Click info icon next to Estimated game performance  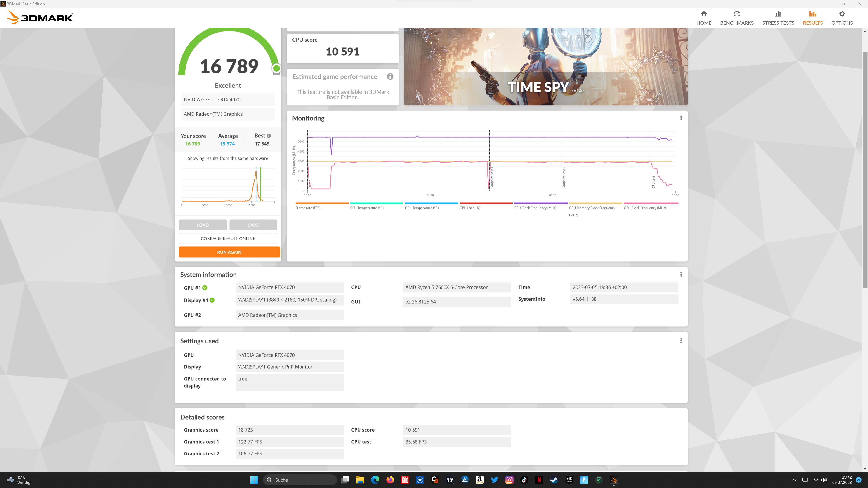(390, 76)
